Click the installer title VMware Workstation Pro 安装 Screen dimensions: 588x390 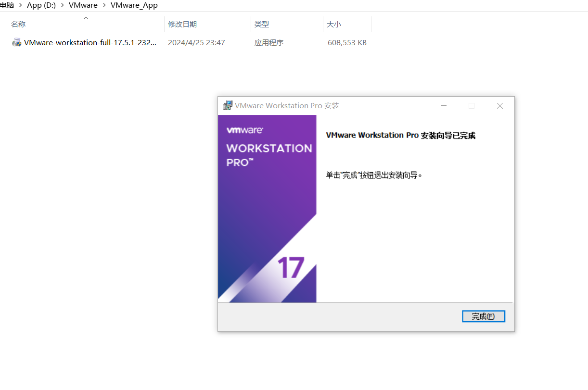pos(287,106)
